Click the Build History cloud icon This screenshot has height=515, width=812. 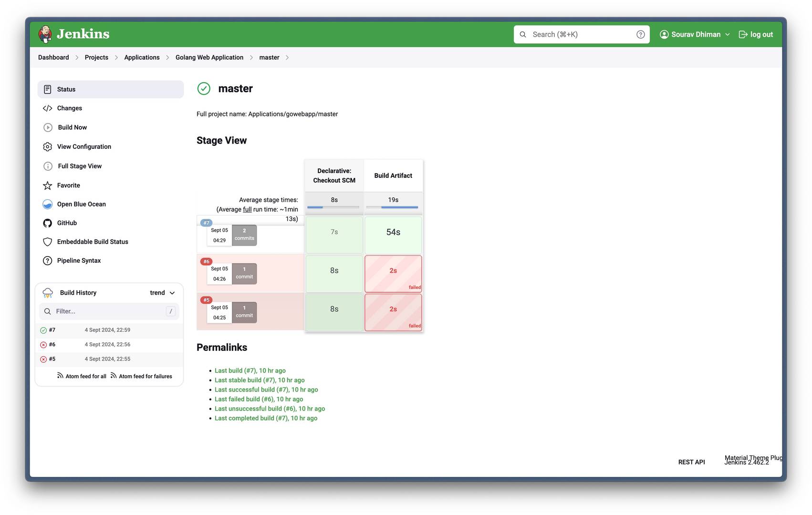(x=48, y=293)
